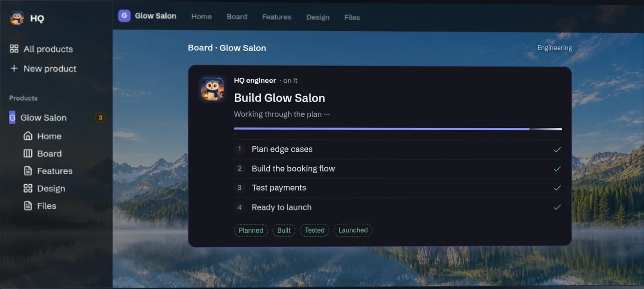Click the Glow Salon G badge in top bar

click(124, 16)
